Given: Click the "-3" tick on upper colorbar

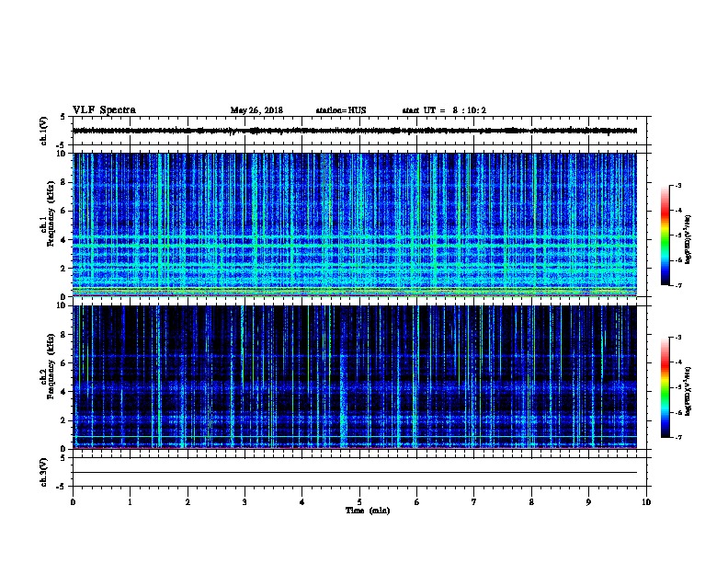Looking at the screenshot, I should coord(677,185).
